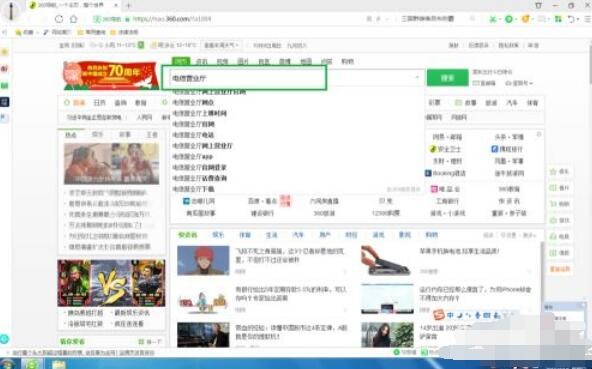Screen dimensions: 592x369
Task: Click the URL in the address bar
Action: [171, 19]
